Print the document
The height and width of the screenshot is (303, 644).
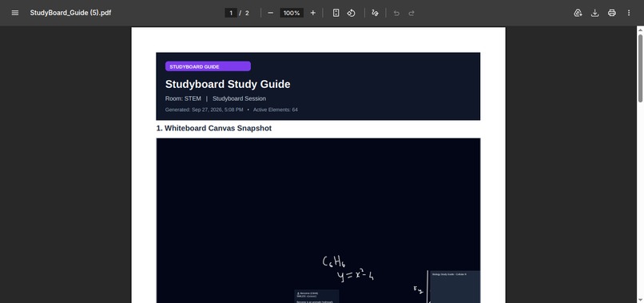click(x=612, y=13)
